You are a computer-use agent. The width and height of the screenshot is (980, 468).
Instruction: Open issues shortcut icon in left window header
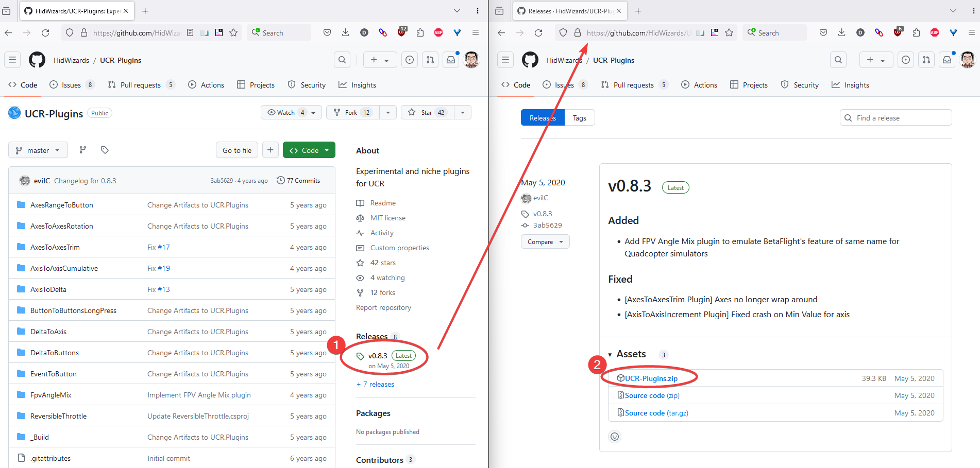click(x=410, y=60)
